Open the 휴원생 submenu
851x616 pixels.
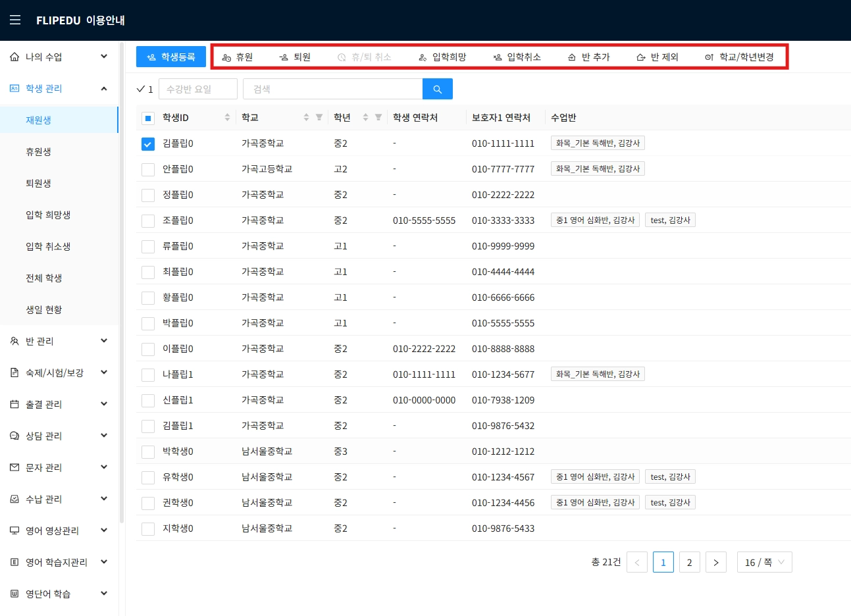[59, 152]
